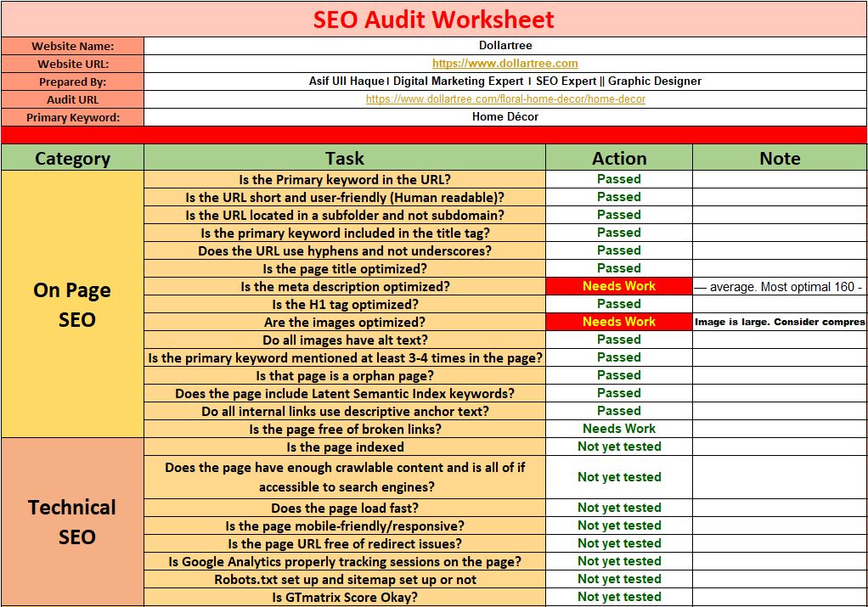This screenshot has height=607, width=868.
Task: Select the Action column header
Action: 619,159
